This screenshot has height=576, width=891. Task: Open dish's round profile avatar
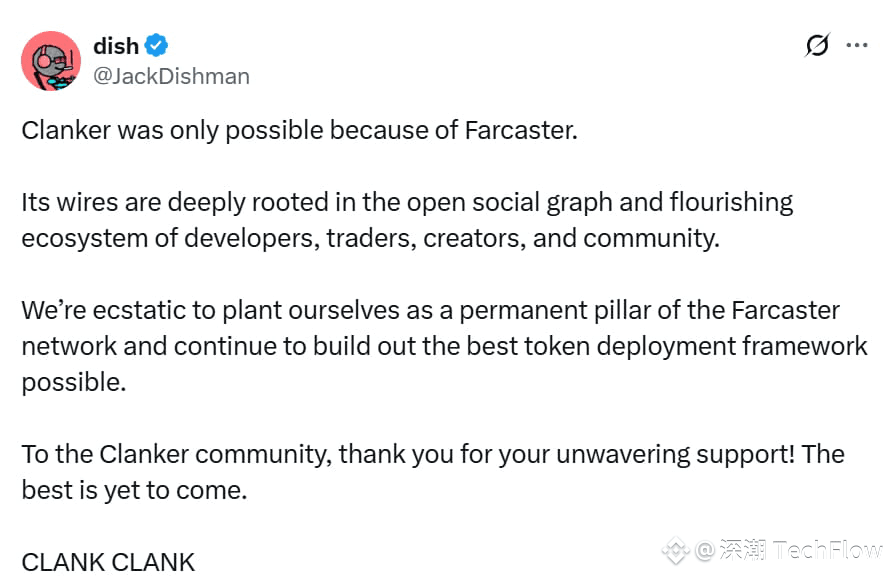(x=51, y=61)
